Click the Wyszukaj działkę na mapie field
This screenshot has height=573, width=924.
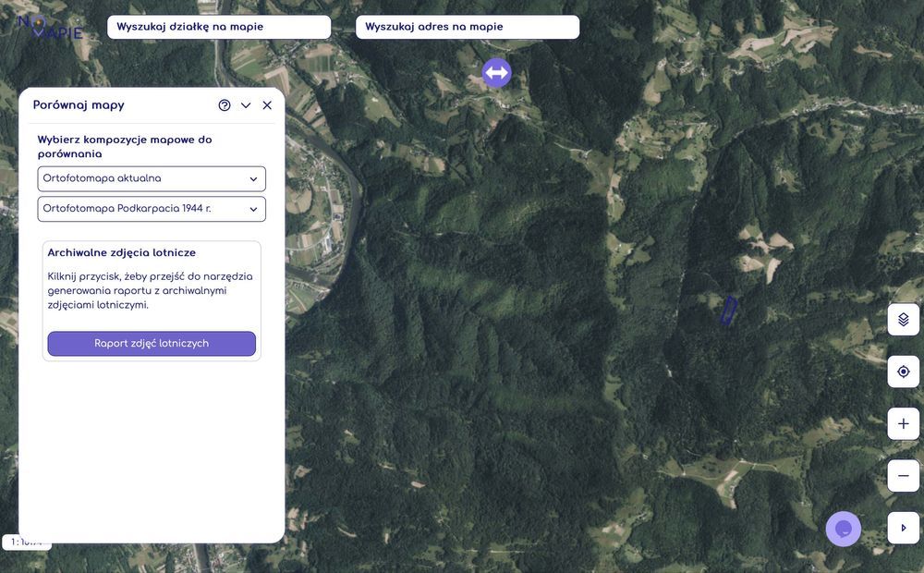pyautogui.click(x=219, y=27)
